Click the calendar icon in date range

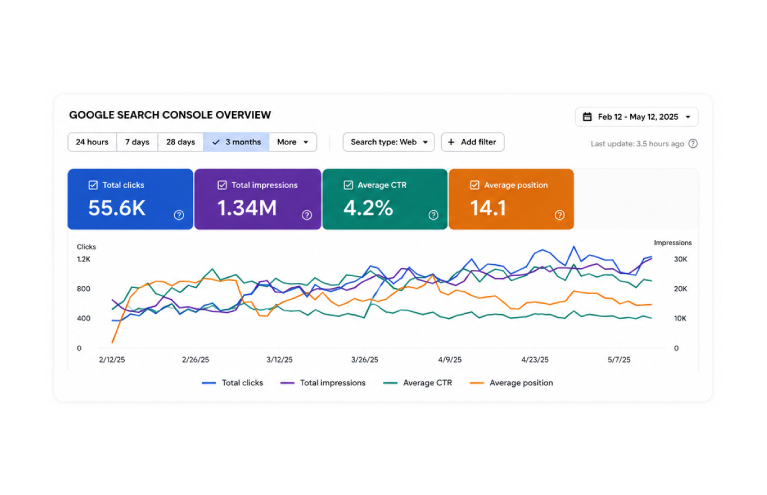coord(587,117)
